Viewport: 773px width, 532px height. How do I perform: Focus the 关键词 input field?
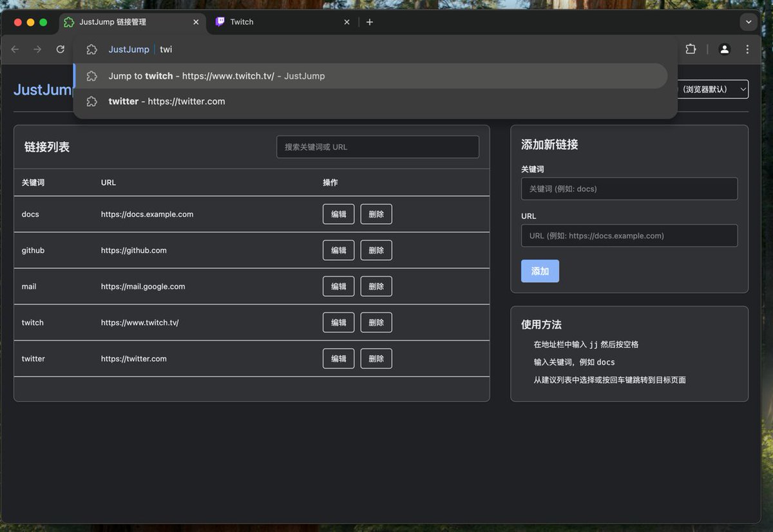coord(629,189)
